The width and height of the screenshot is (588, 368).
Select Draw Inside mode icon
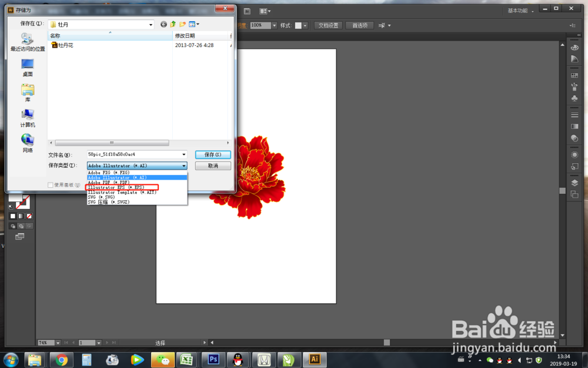[29, 226]
